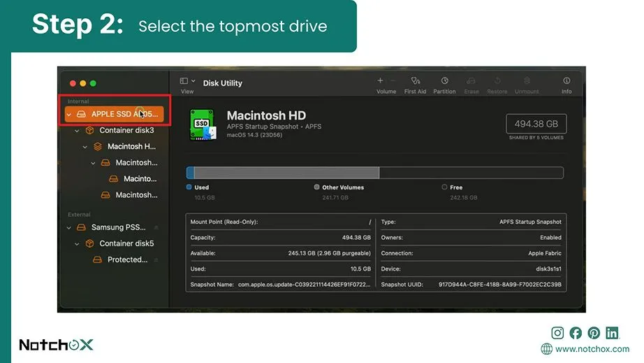Viewport: 644px width, 363px height.
Task: Click the External sidebar section header
Action: (x=79, y=215)
